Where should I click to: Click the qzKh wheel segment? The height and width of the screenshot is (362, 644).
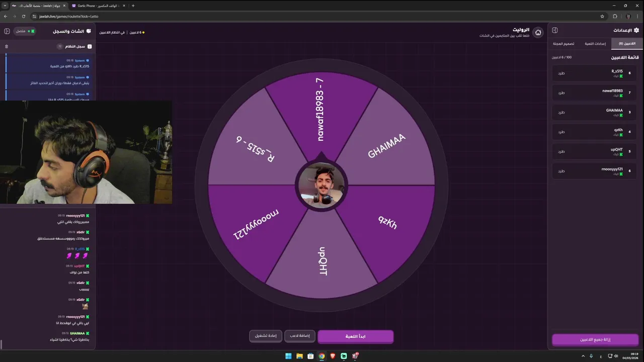click(x=387, y=223)
